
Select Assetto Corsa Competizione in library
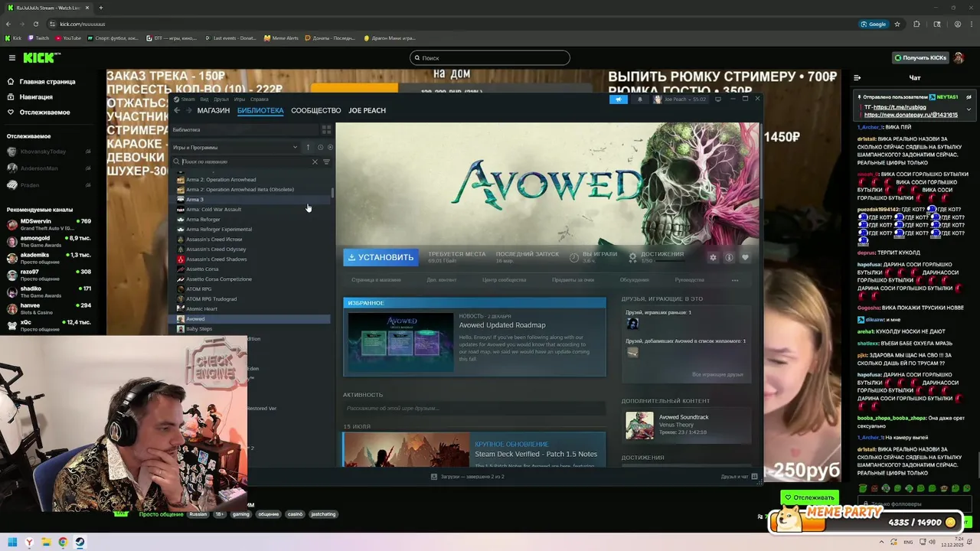[x=249, y=279]
